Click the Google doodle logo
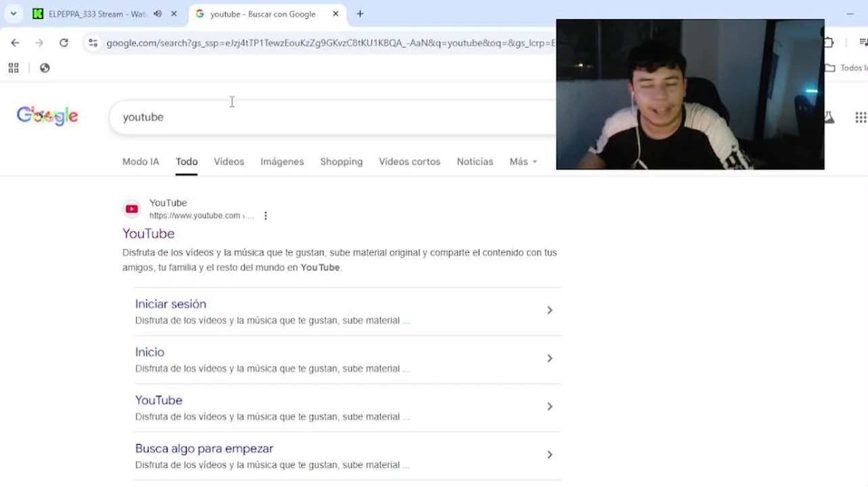The image size is (868, 487). (47, 116)
